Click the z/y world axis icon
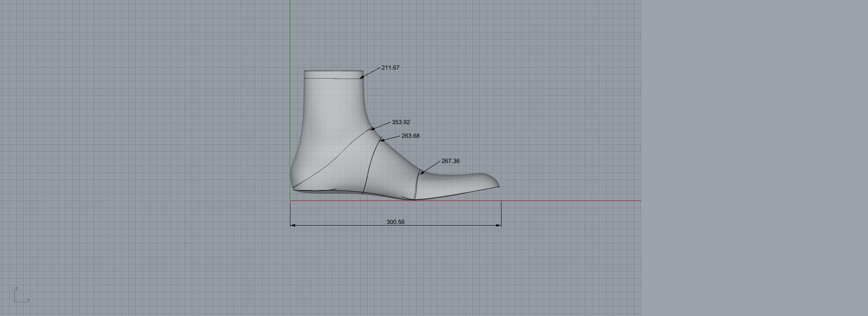868x316 pixels. pyautogui.click(x=22, y=295)
